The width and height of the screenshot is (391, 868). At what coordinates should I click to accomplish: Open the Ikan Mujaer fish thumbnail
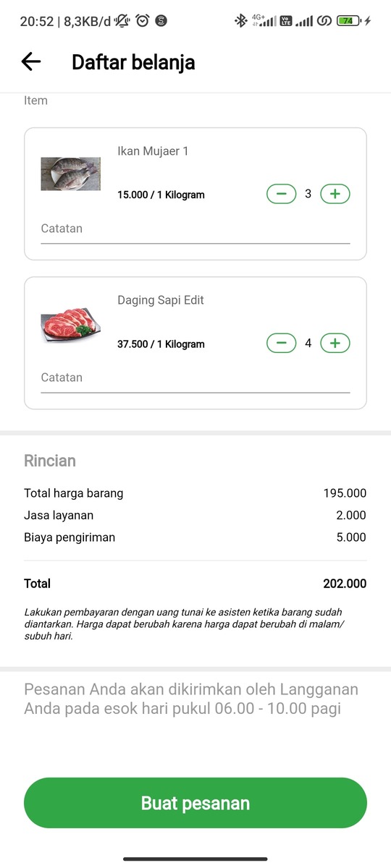coord(70,174)
